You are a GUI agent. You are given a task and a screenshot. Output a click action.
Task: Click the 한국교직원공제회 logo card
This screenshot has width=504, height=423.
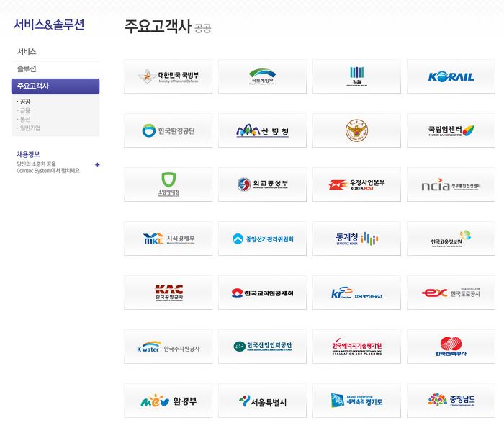262,293
